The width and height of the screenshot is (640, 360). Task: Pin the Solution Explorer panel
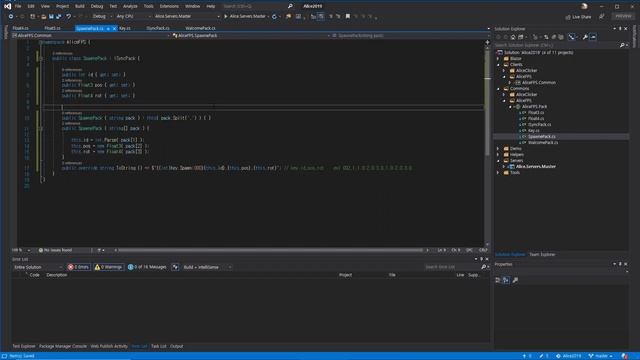(x=620, y=29)
